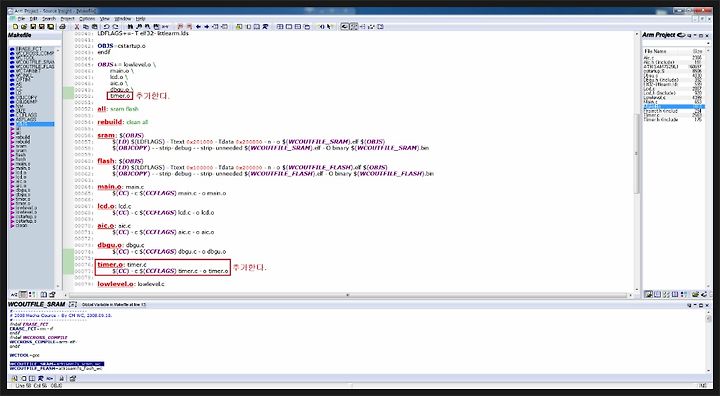Sort project files by Size column
Screen dimensions: 720x396
(x=698, y=51)
